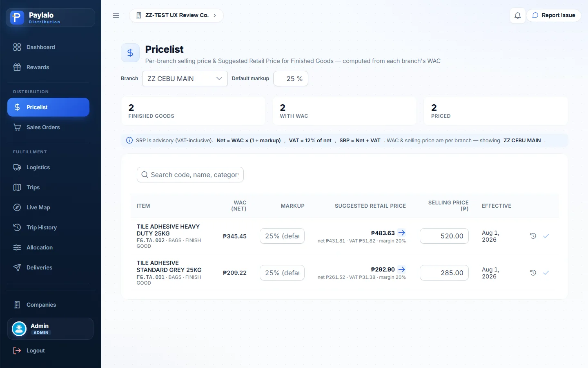The image size is (588, 368).
Task: Click the Trips map icon
Action: pyautogui.click(x=17, y=187)
